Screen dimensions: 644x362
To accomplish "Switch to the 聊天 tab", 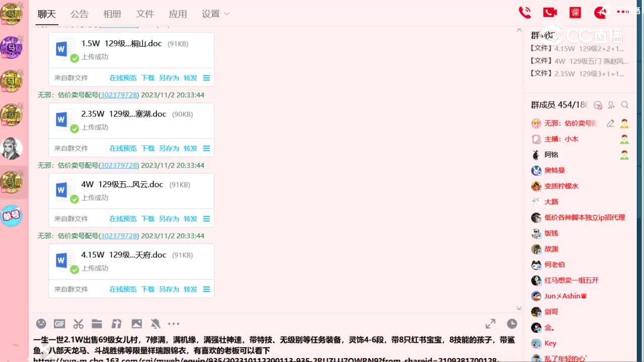I will click(x=46, y=14).
